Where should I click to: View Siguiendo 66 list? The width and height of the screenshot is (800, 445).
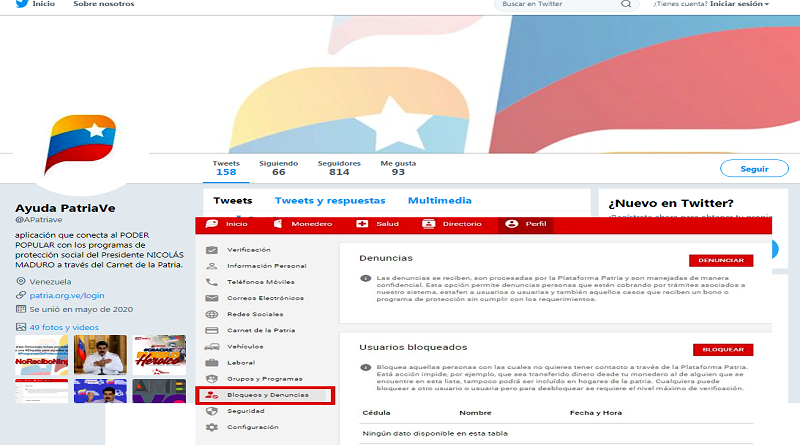coord(279,168)
